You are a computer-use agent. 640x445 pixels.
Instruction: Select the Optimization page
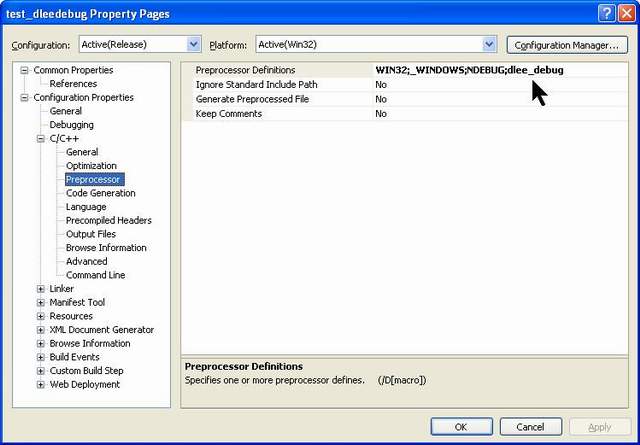[x=91, y=166]
